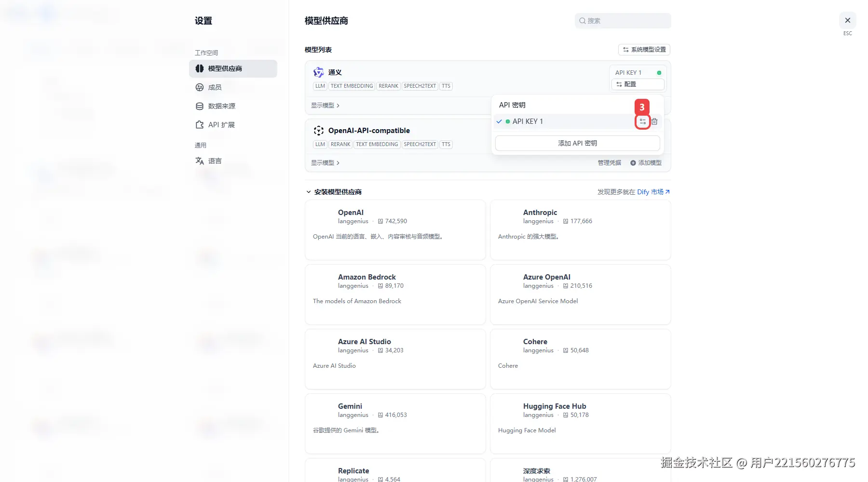Click the OpenAI-API-compatible provider icon
This screenshot has height=482, width=868.
pos(318,131)
